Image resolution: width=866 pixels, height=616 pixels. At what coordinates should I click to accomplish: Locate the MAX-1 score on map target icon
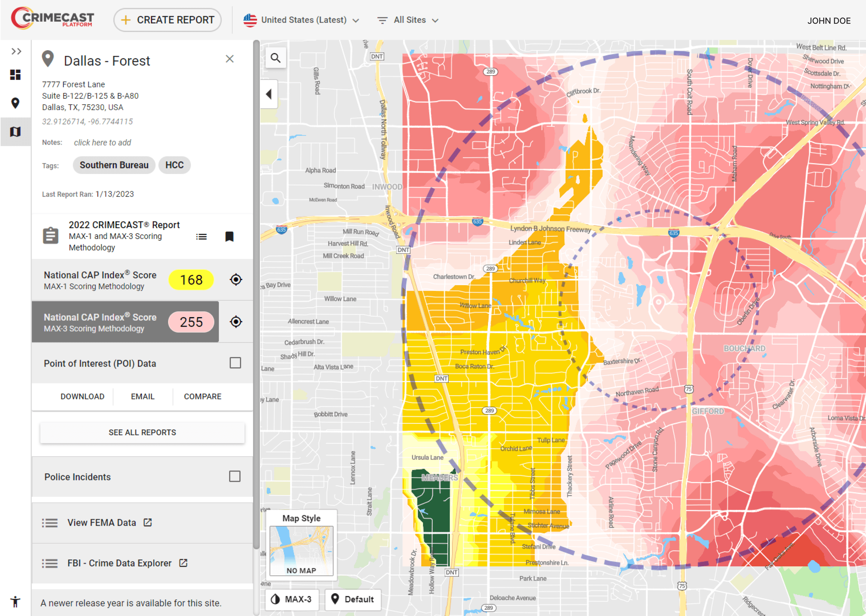236,279
